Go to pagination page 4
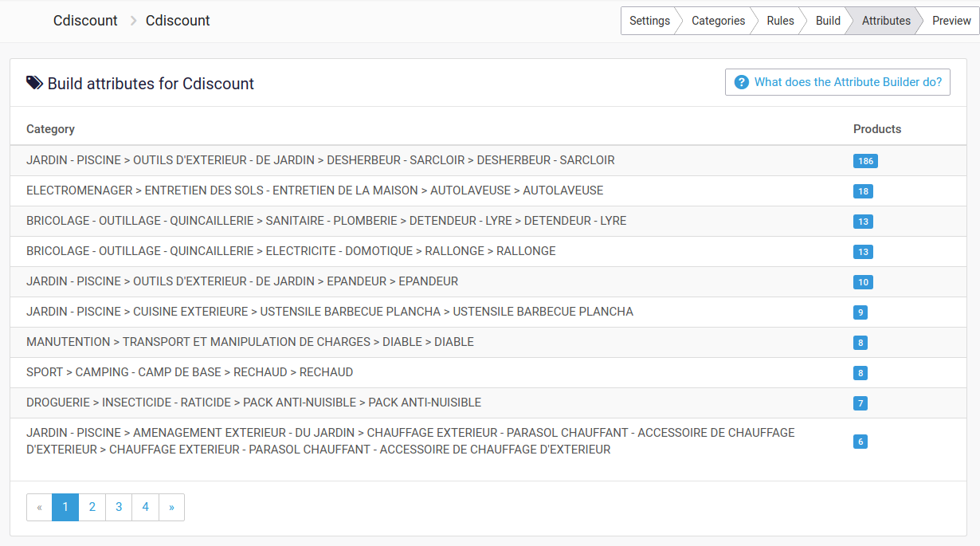The width and height of the screenshot is (980, 546). [145, 507]
